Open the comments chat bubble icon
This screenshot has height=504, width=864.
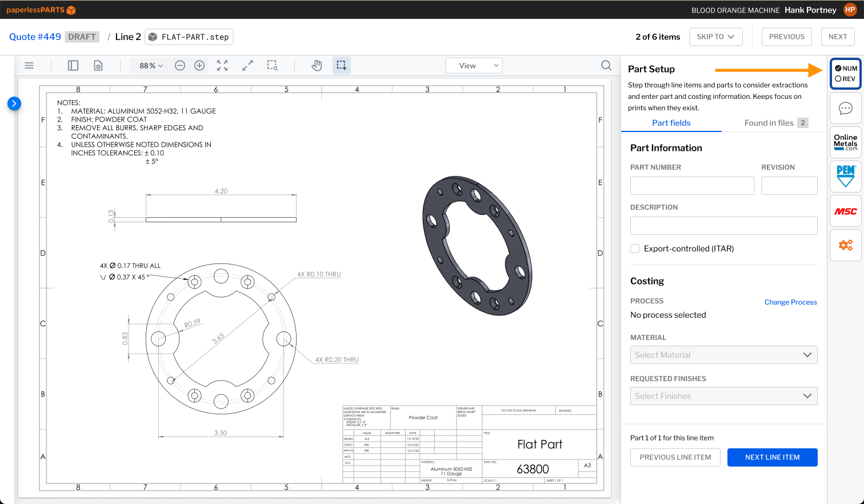point(846,109)
